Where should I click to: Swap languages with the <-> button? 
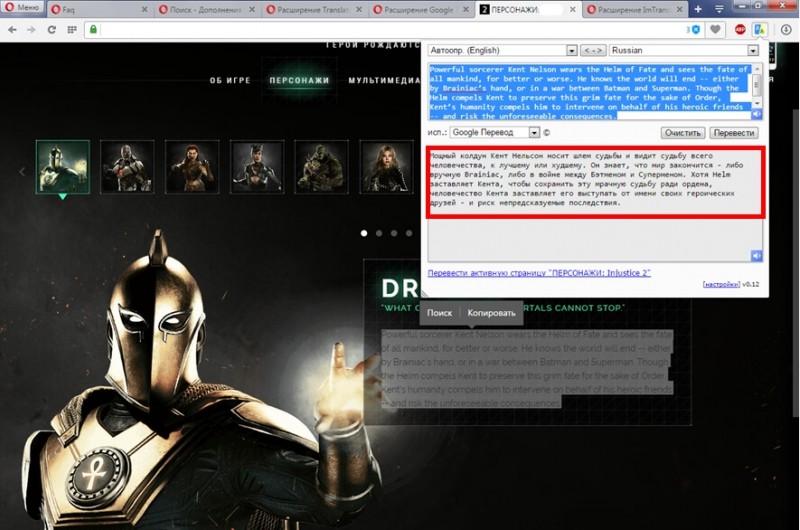(x=593, y=51)
